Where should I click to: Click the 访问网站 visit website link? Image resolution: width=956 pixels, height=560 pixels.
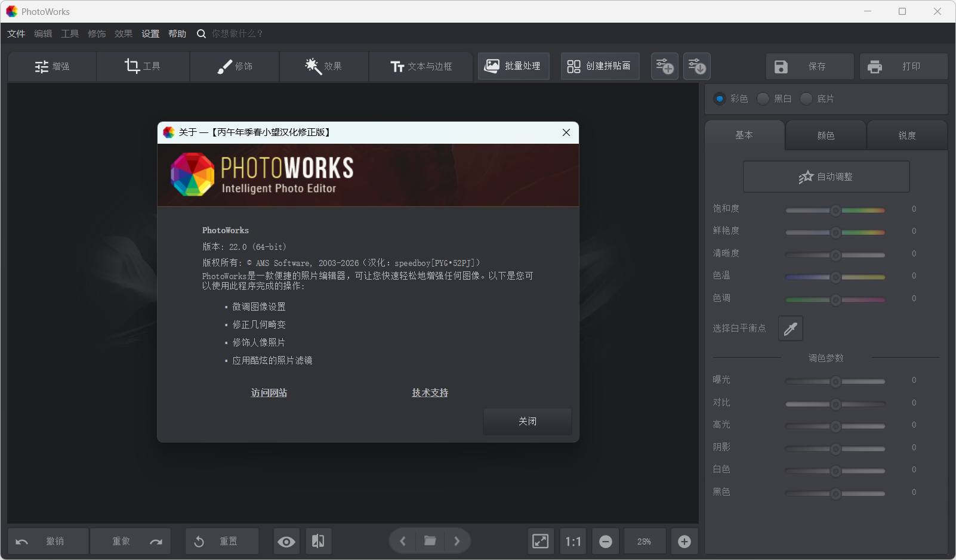click(269, 393)
